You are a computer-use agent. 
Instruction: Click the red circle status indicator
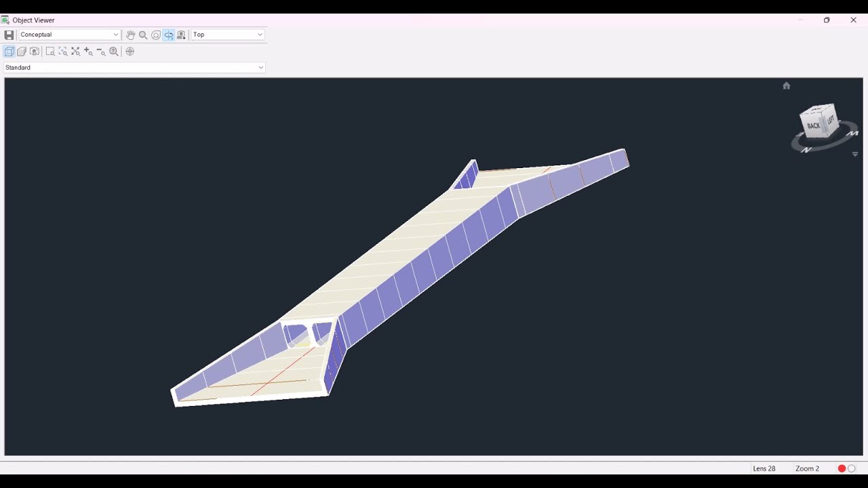click(x=842, y=468)
